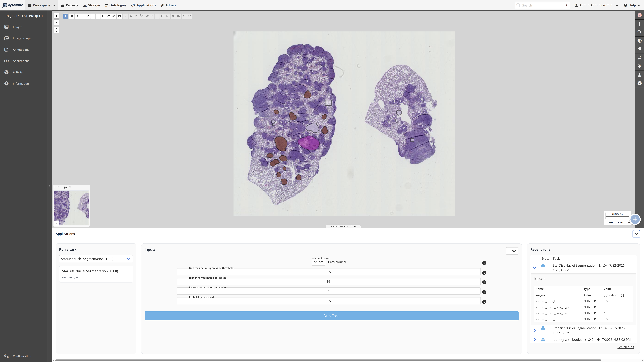Screen dimensions: 644x362
Task: Open Ontologies in top navigation
Action: [116, 5]
